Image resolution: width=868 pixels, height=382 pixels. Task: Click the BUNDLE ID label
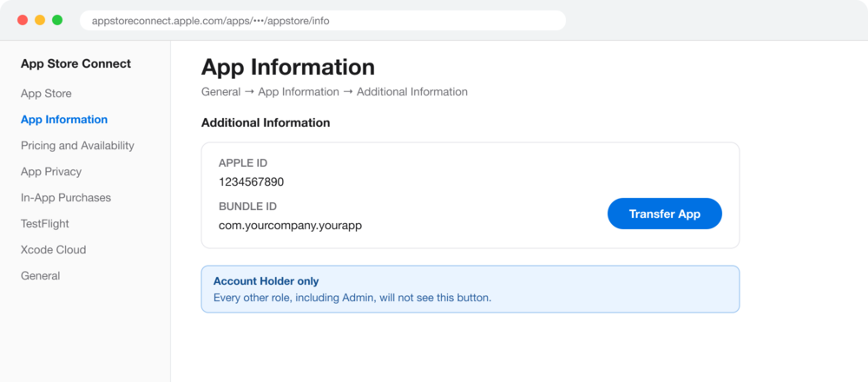pos(247,207)
